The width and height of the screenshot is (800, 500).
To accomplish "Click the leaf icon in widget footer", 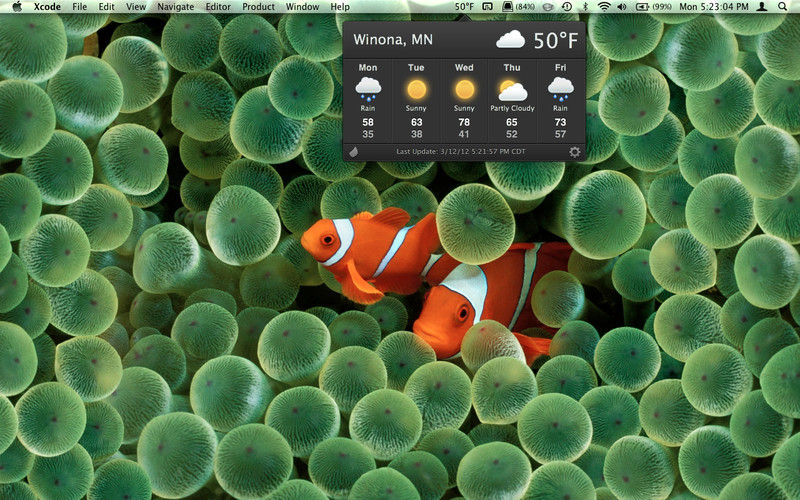I will pyautogui.click(x=354, y=152).
